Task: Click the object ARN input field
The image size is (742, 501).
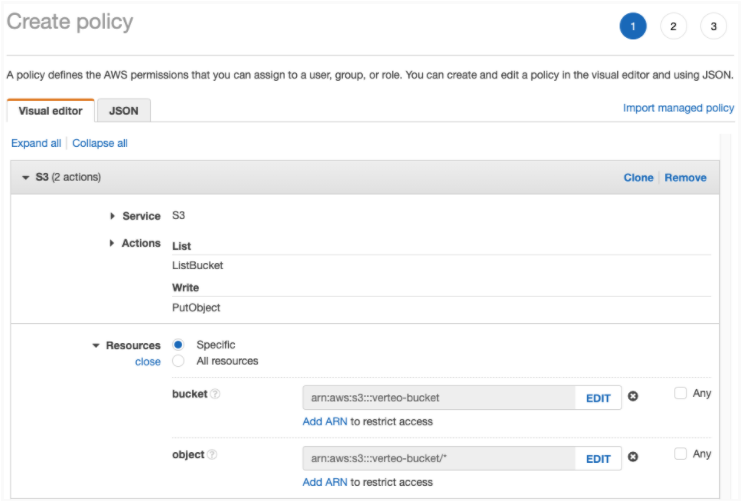Action: click(x=438, y=459)
